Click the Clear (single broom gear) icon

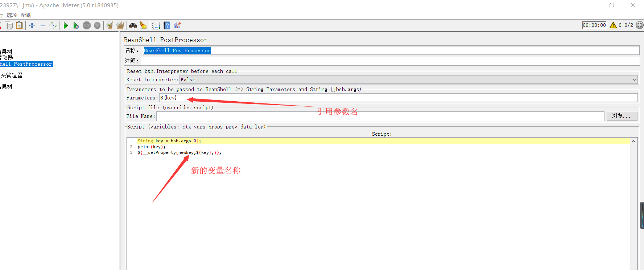[x=110, y=25]
